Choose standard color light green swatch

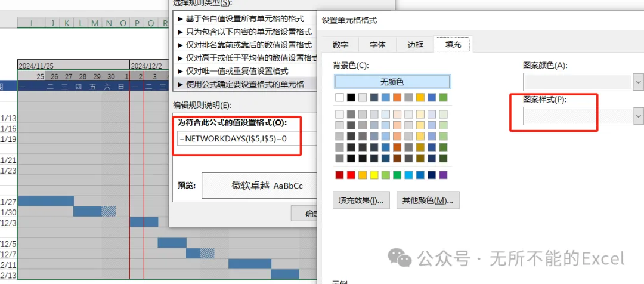click(x=385, y=175)
